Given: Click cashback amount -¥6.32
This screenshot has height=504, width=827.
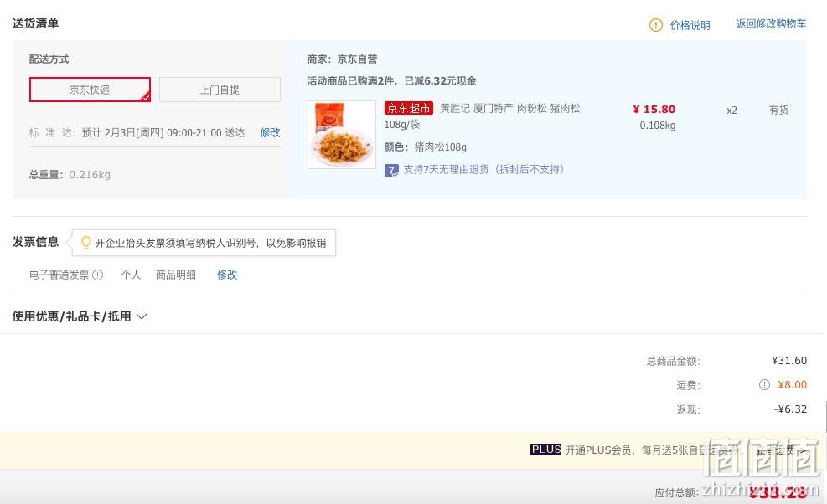Looking at the screenshot, I should click(x=790, y=409).
